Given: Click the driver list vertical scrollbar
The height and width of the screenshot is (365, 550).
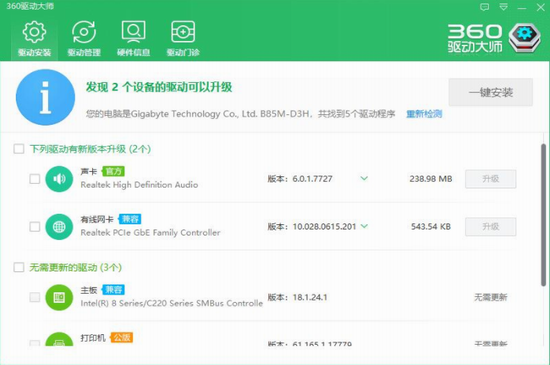Looking at the screenshot, I should pos(543,215).
